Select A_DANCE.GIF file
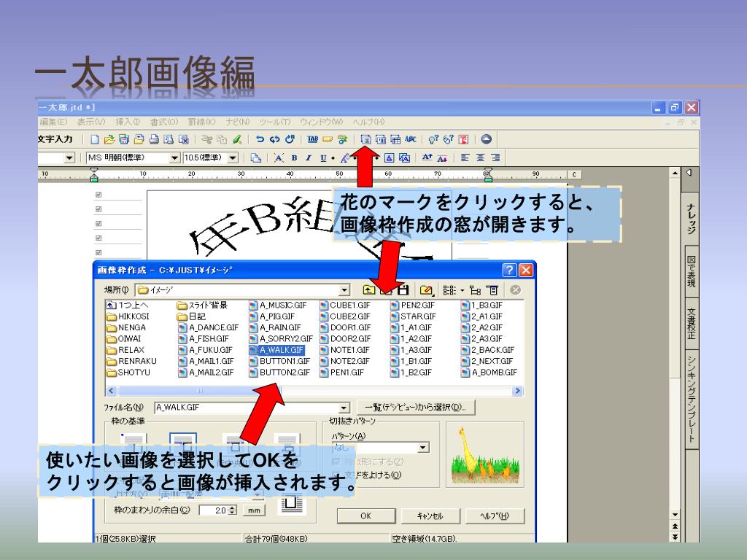The width and height of the screenshot is (747, 560). (208, 327)
